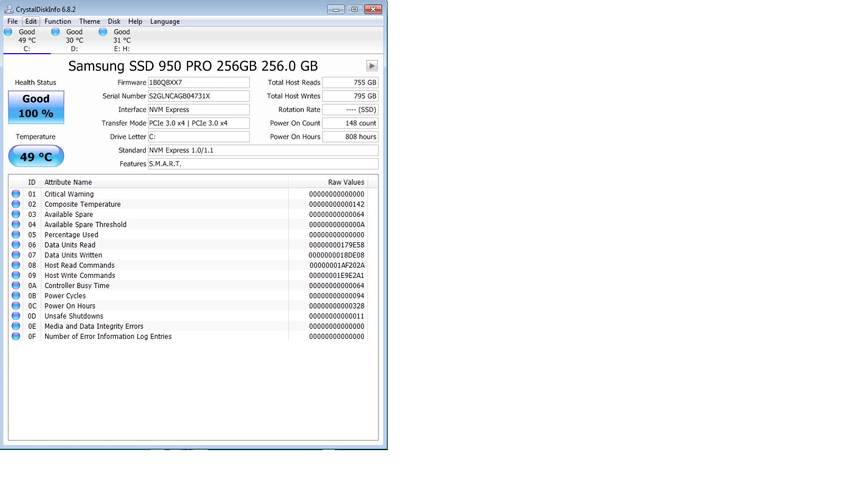Open the Disk menu
The image size is (868, 488).
pos(114,21)
